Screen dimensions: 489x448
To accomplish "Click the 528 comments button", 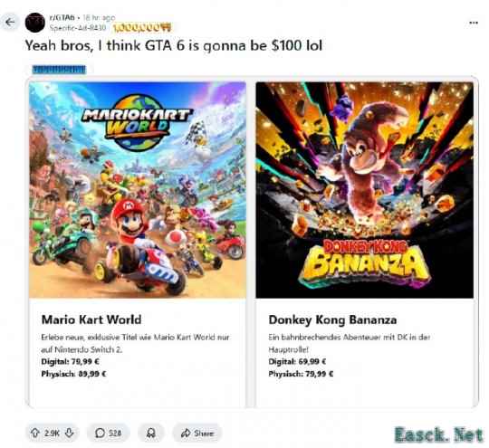I will tap(108, 433).
